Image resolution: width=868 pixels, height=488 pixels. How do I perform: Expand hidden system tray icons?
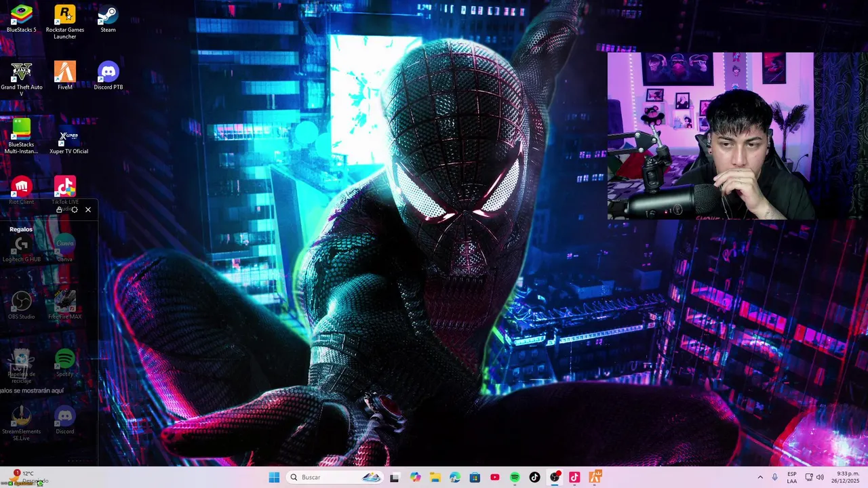tap(760, 477)
